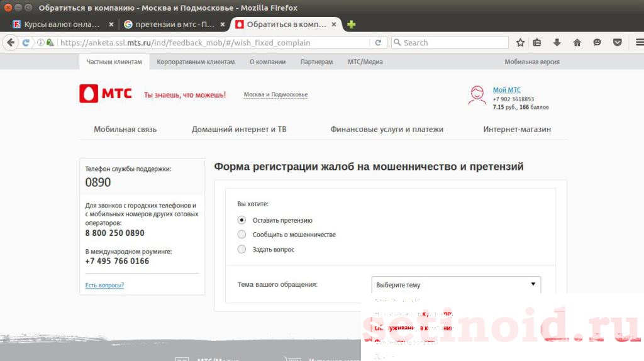The width and height of the screenshot is (644, 361).
Task: Select the 'Задать вопрос' radio button
Action: click(x=241, y=249)
